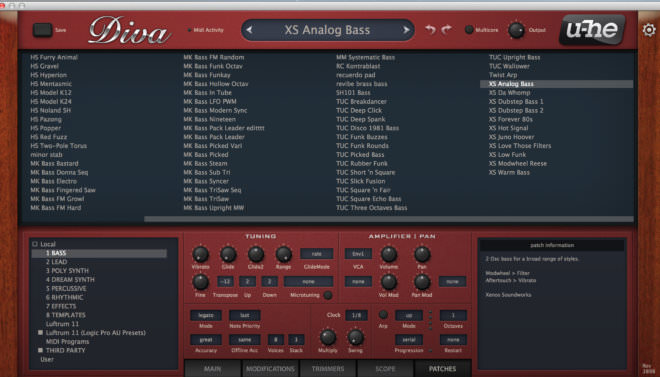The height and width of the screenshot is (377, 660).
Task: Open settings via the gear icon
Action: pos(649,30)
